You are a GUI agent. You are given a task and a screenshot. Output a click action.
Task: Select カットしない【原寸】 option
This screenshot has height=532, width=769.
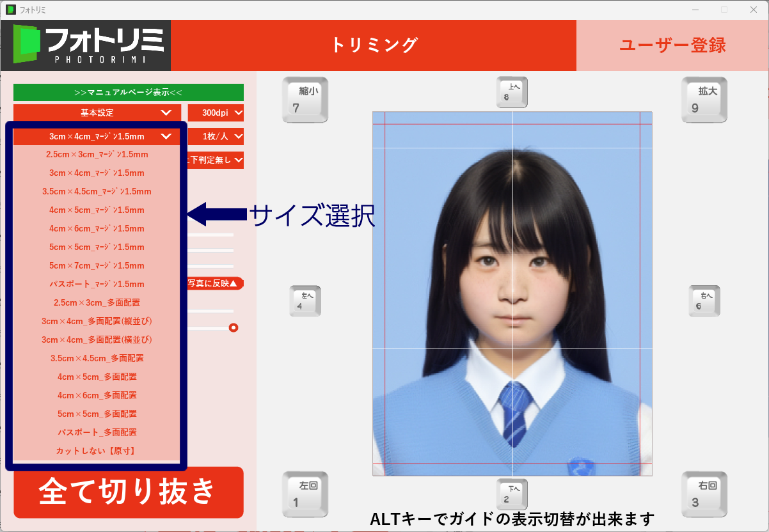[97, 451]
